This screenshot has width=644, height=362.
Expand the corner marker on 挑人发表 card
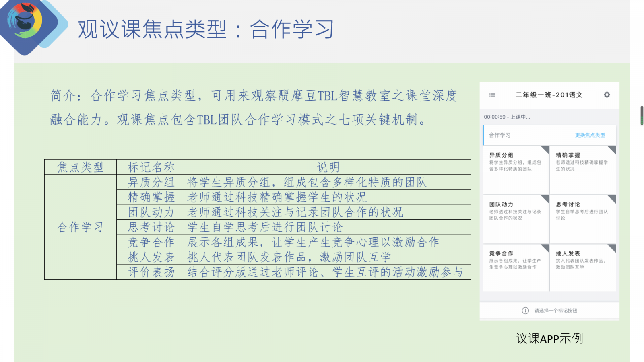click(x=613, y=247)
